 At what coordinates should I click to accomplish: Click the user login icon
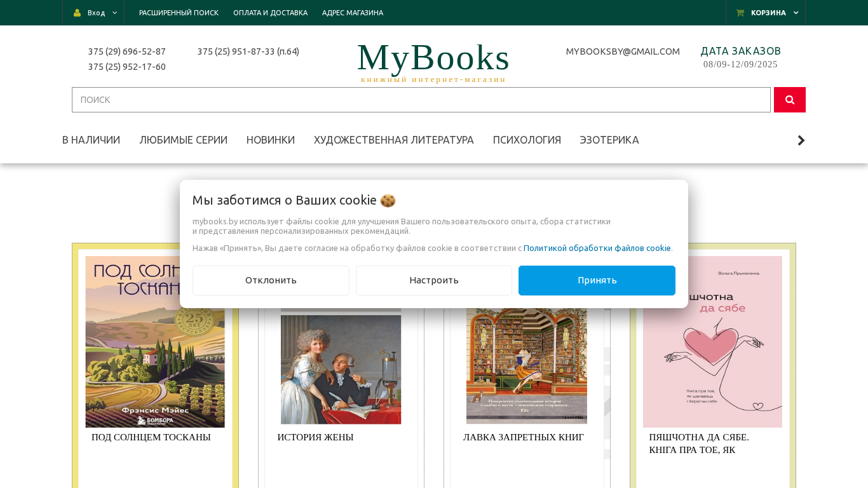pyautogui.click(x=77, y=13)
